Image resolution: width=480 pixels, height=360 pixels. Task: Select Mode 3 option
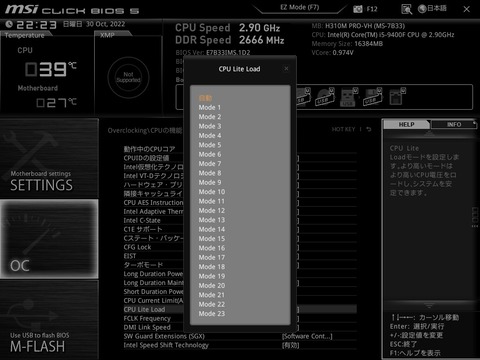[210, 126]
